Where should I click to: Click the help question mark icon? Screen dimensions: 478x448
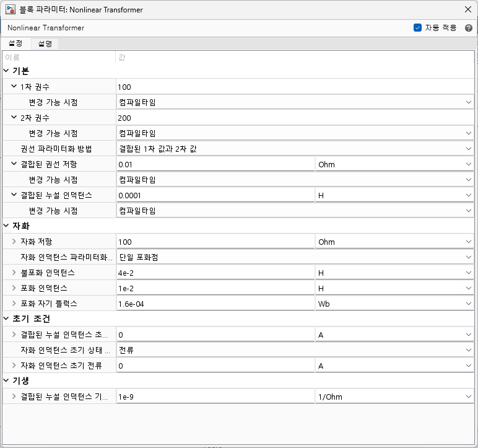pos(469,28)
